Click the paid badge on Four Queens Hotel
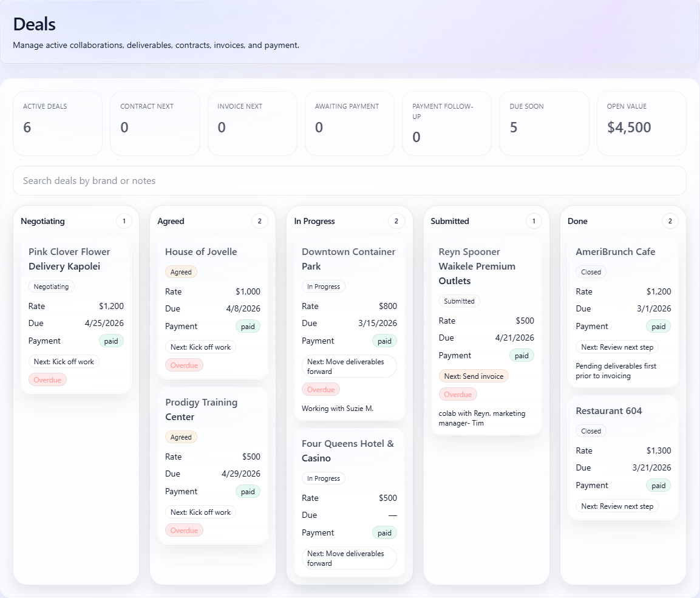The image size is (700, 598). tap(384, 533)
